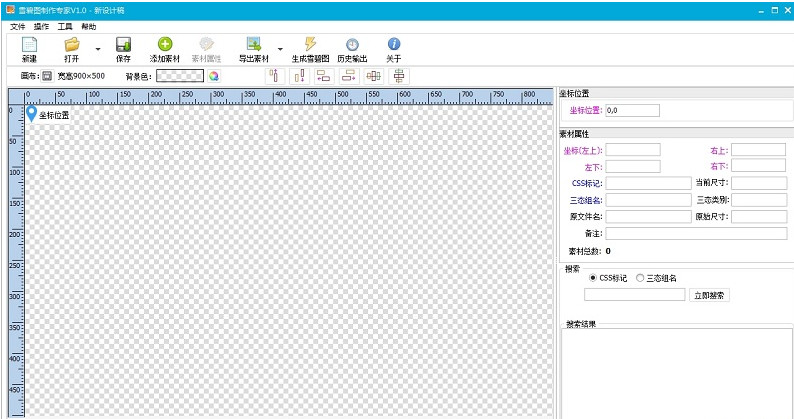Expand the dropdown arrow beside 打开

click(x=97, y=48)
